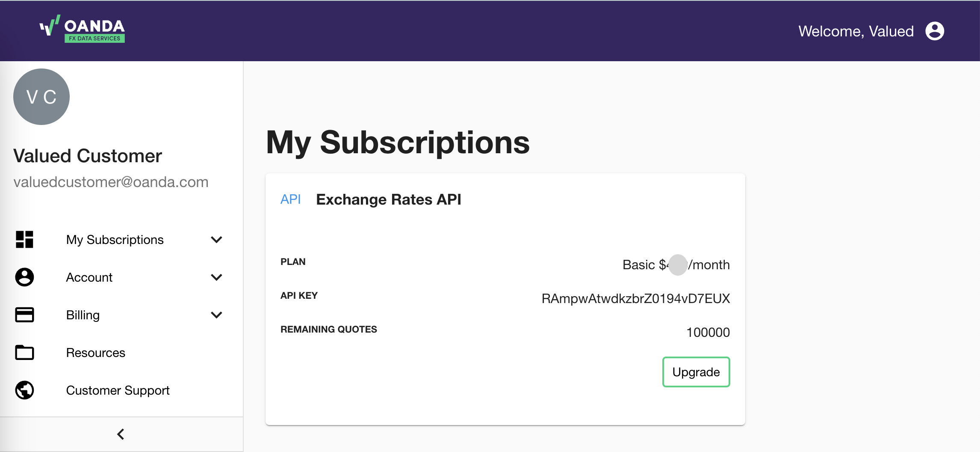Click the My Subscriptions page title

[x=398, y=143]
